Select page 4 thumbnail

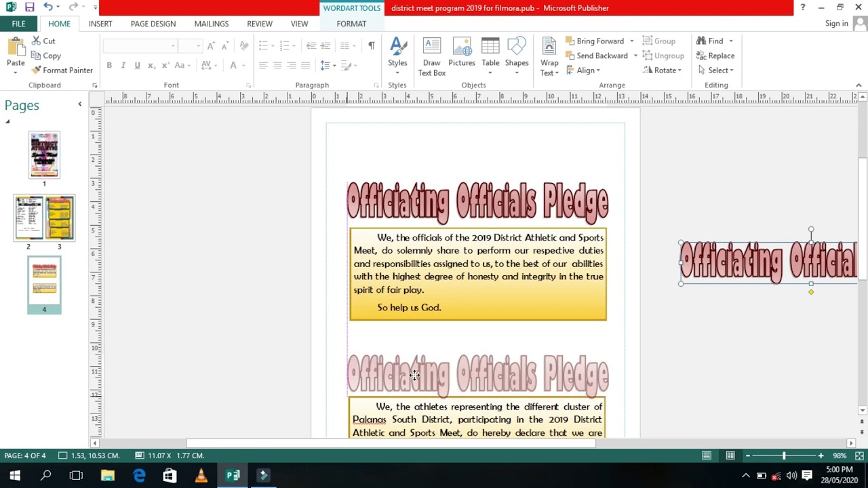coord(44,282)
